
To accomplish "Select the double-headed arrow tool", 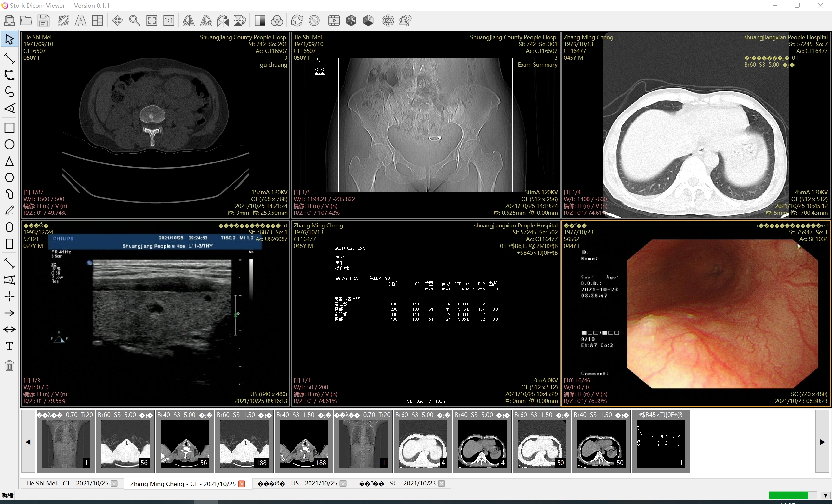I will point(9,330).
